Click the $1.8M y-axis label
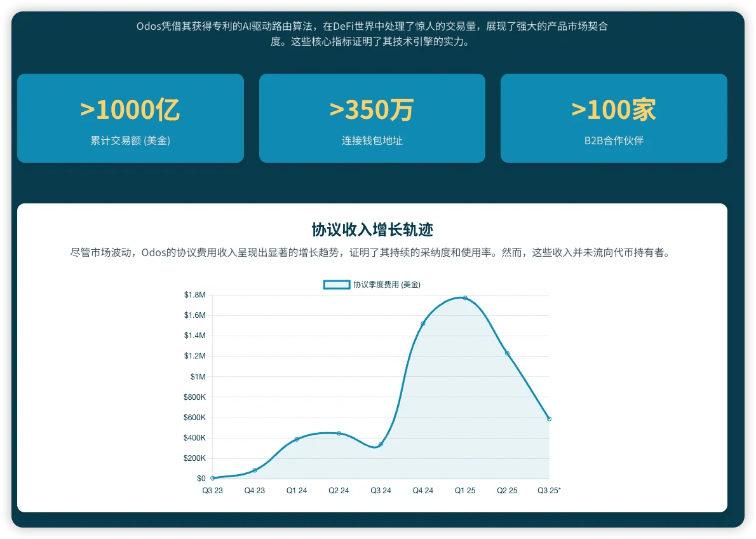The height and width of the screenshot is (539, 756). click(195, 295)
